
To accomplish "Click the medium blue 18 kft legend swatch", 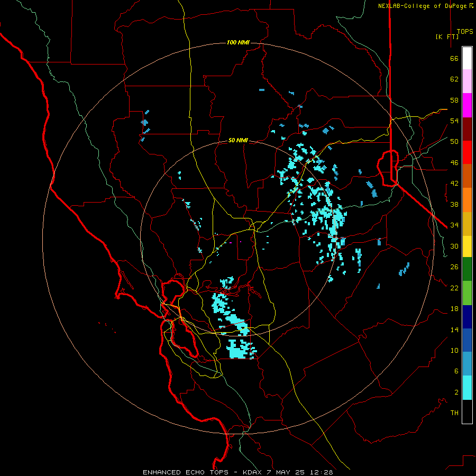I will pos(467,340).
